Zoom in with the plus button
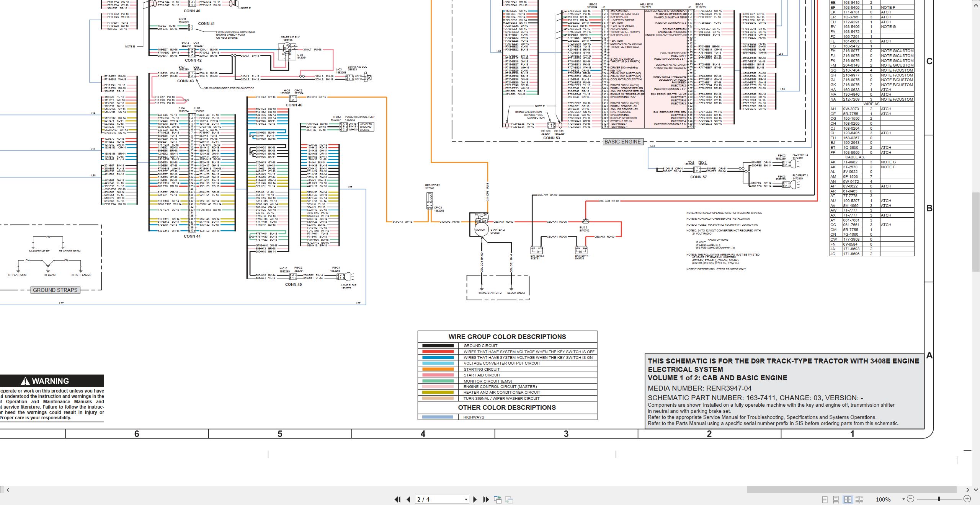 tap(967, 499)
